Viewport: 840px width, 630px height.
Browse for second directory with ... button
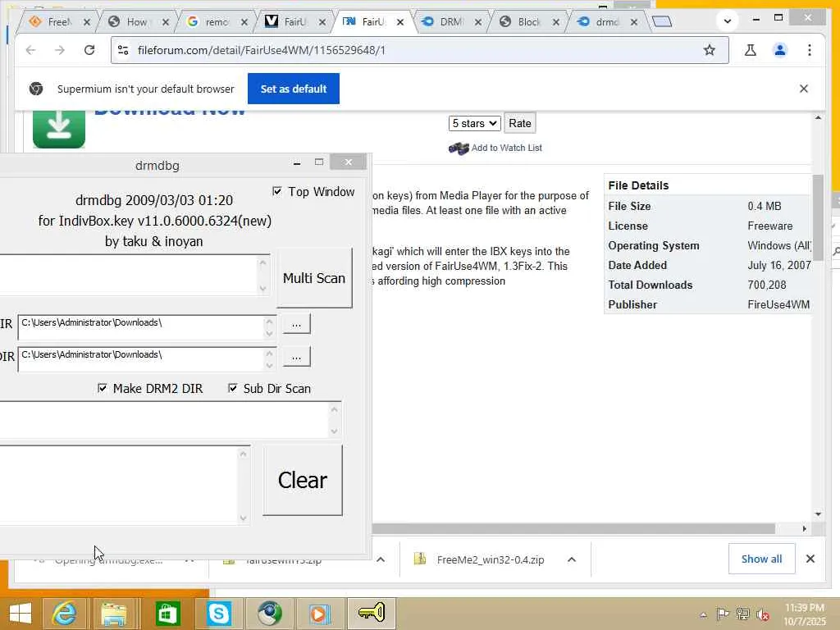tap(296, 357)
